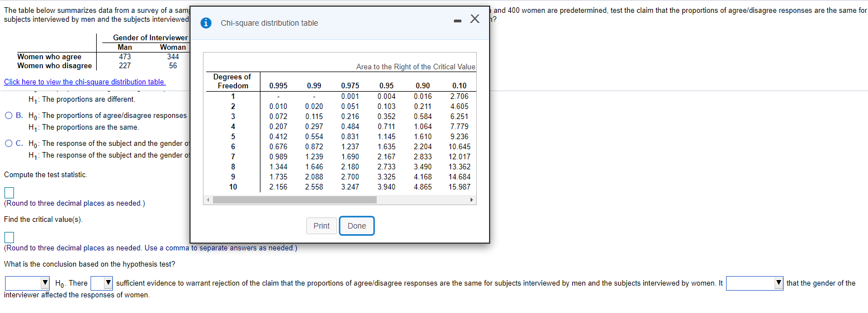Open the dropdown before H0 in conclusion
Screen dimensions: 868x313
[x=27, y=283]
